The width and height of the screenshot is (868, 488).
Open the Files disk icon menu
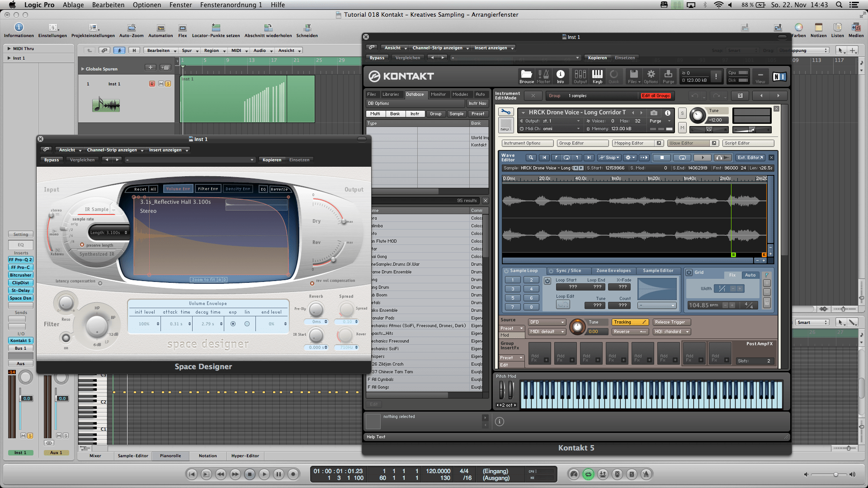tap(633, 75)
